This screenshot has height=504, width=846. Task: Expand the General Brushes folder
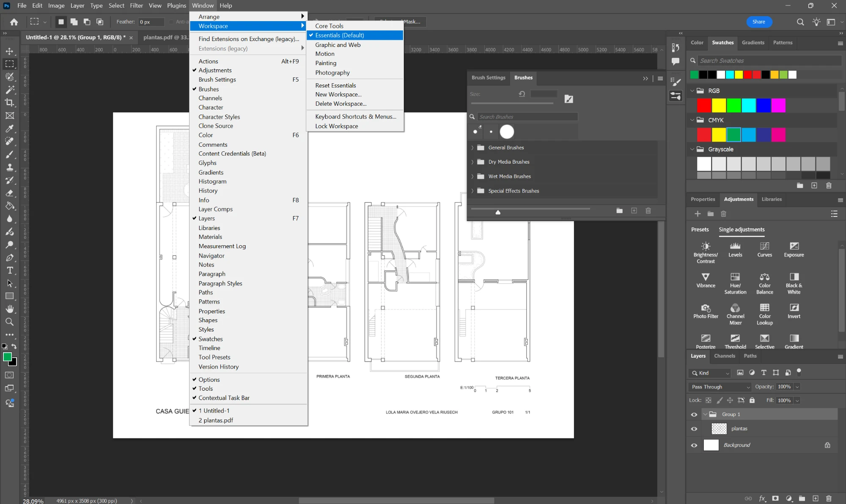coord(472,148)
